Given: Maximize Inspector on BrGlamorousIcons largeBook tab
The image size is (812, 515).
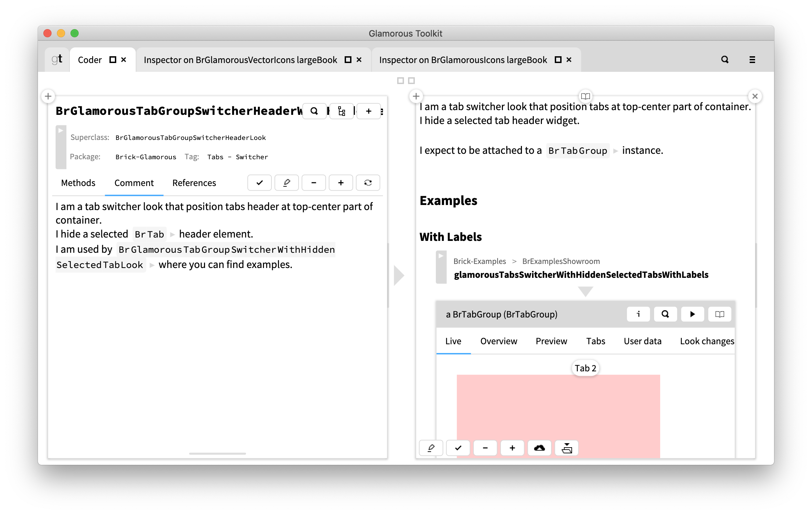Looking at the screenshot, I should (x=558, y=60).
